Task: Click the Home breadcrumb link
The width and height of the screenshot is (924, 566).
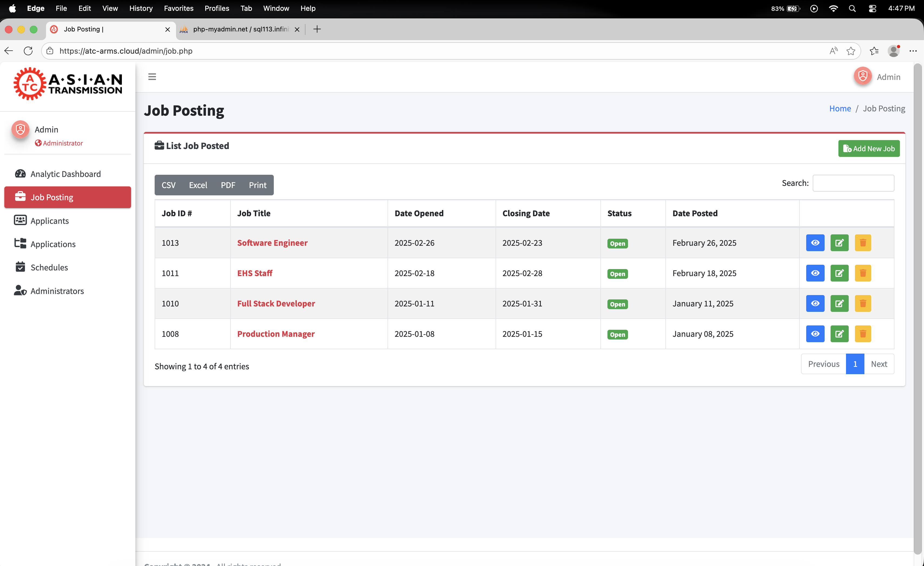Action: 840,109
